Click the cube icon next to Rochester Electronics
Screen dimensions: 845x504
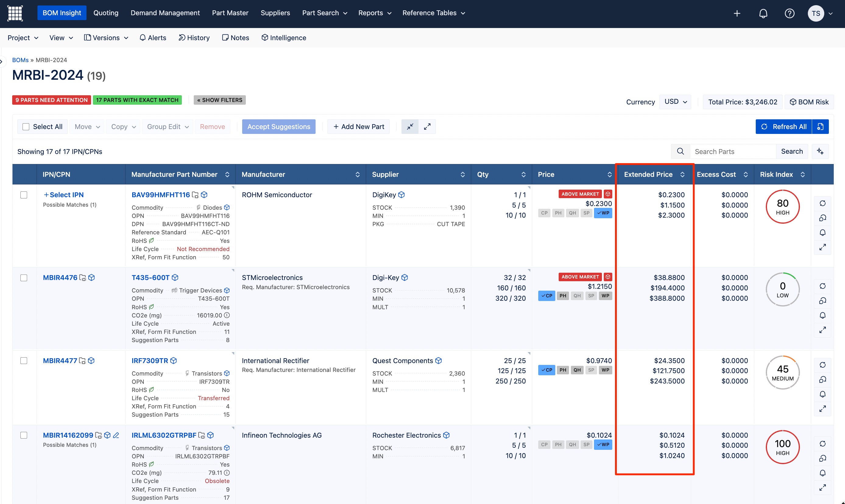(446, 435)
